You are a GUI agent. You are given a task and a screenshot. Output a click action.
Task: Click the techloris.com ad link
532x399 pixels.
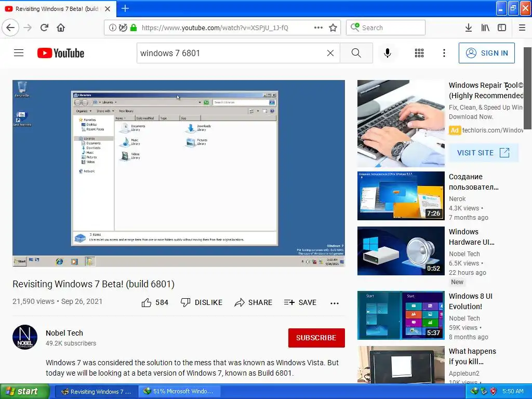493,130
